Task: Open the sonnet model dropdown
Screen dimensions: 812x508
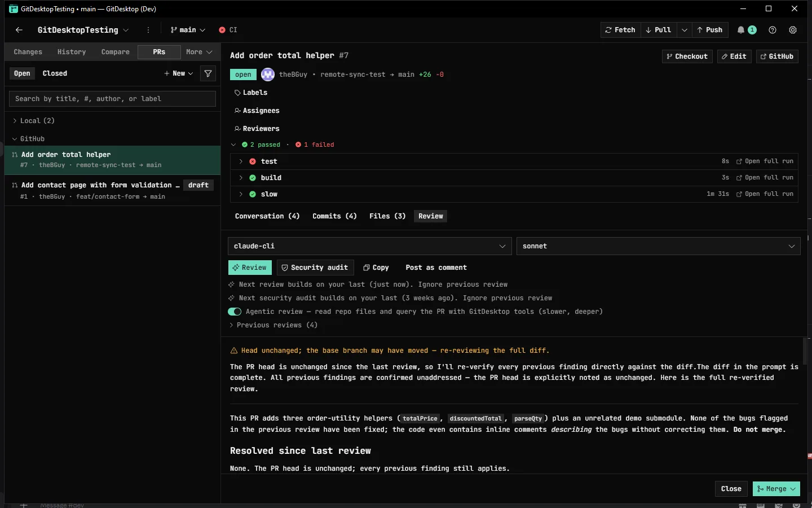Action: (659, 246)
